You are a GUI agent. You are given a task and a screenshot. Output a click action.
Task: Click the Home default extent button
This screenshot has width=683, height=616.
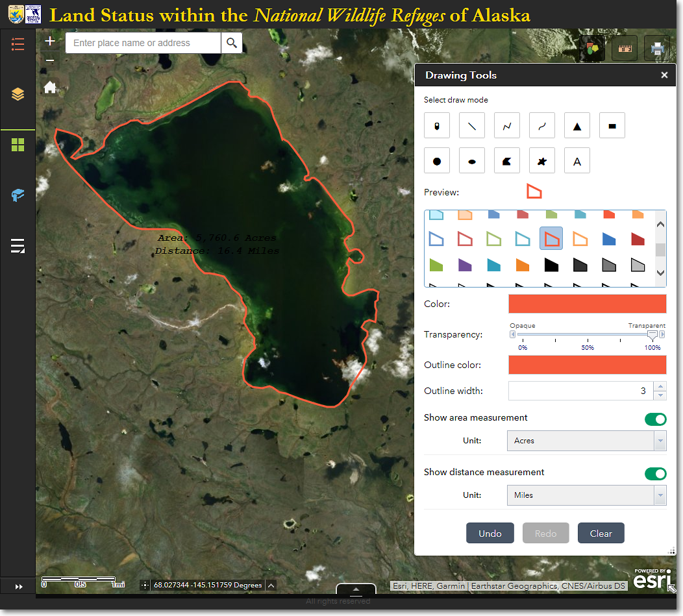[x=50, y=87]
